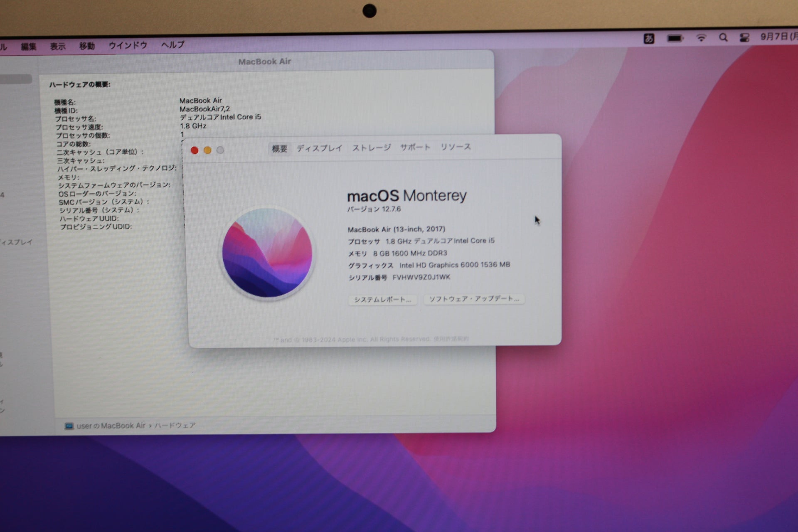Click MacBookAir7,2 value in System Report

click(204, 109)
